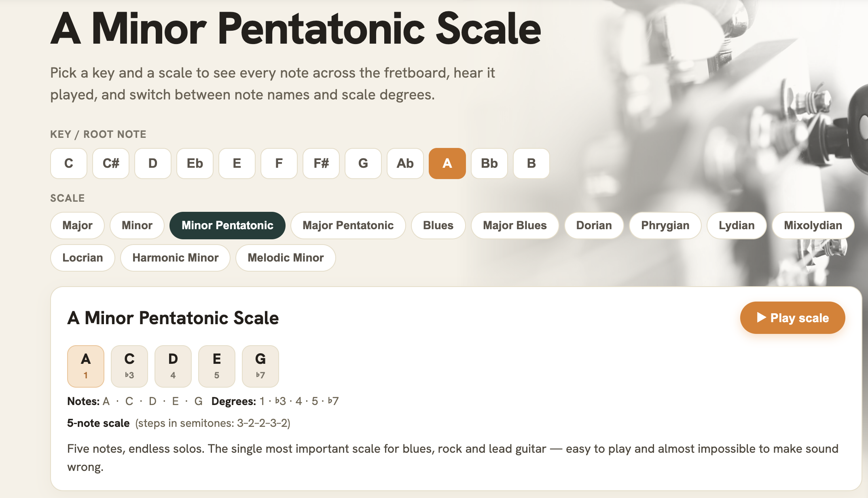
Task: Pick the Ab root note
Action: pos(405,163)
